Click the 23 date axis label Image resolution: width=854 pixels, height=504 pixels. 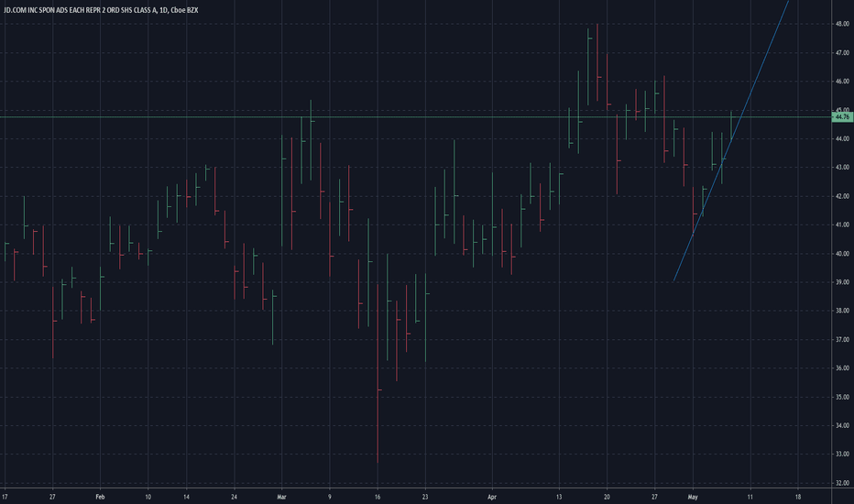tap(425, 497)
